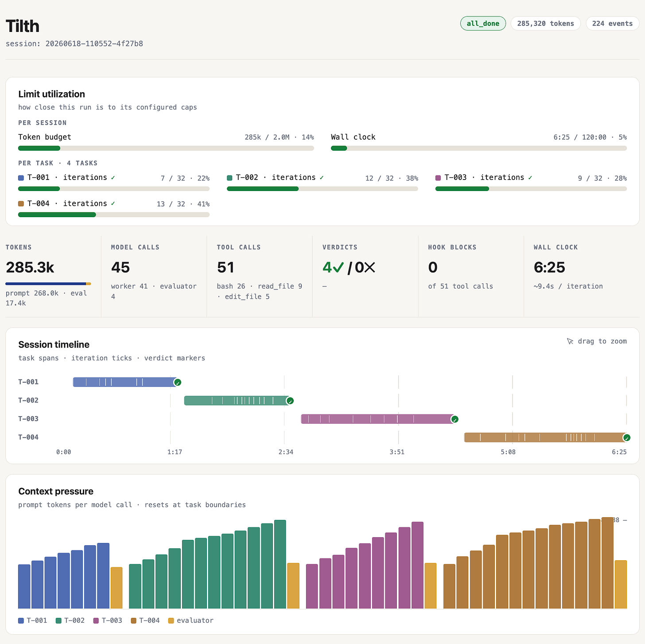645x644 pixels.
Task: Click the Session timeline heading
Action: [54, 344]
